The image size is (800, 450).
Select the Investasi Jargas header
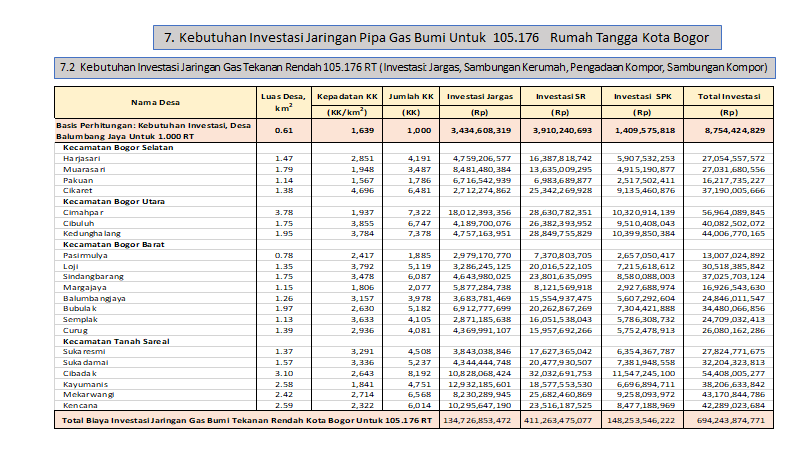point(480,96)
